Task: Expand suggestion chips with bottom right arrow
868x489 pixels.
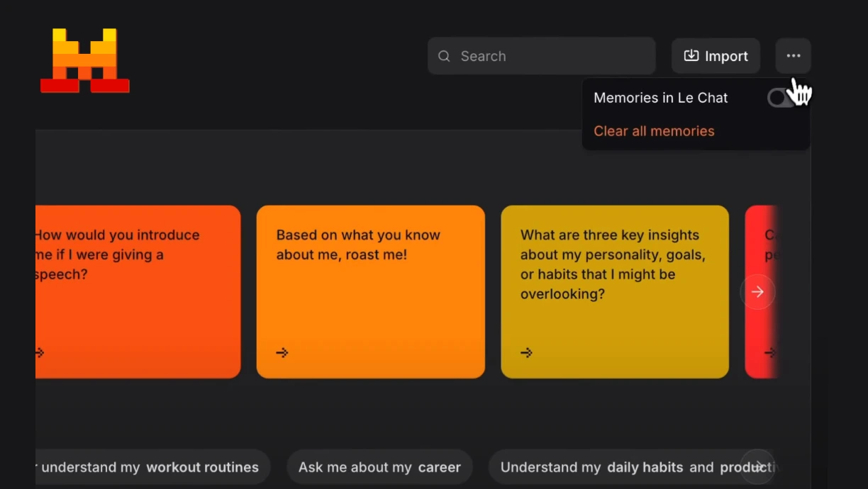Action: 757,466
